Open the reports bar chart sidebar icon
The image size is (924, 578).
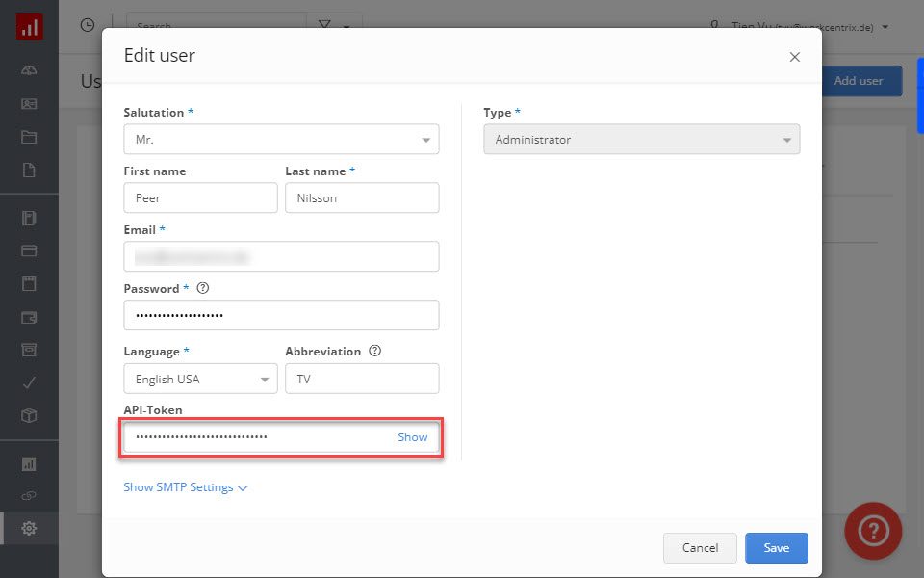(x=29, y=464)
